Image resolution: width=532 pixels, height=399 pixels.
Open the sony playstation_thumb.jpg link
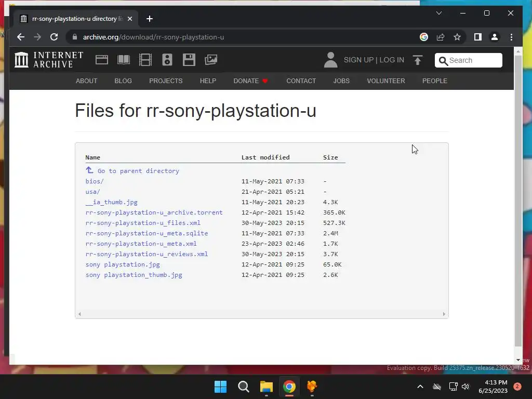tap(134, 275)
